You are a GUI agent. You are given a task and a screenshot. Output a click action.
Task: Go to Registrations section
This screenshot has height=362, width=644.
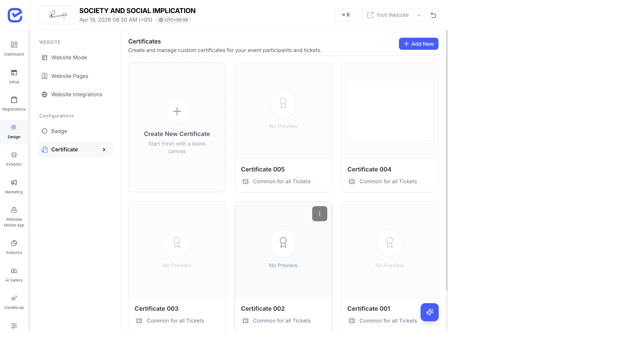pos(14,104)
